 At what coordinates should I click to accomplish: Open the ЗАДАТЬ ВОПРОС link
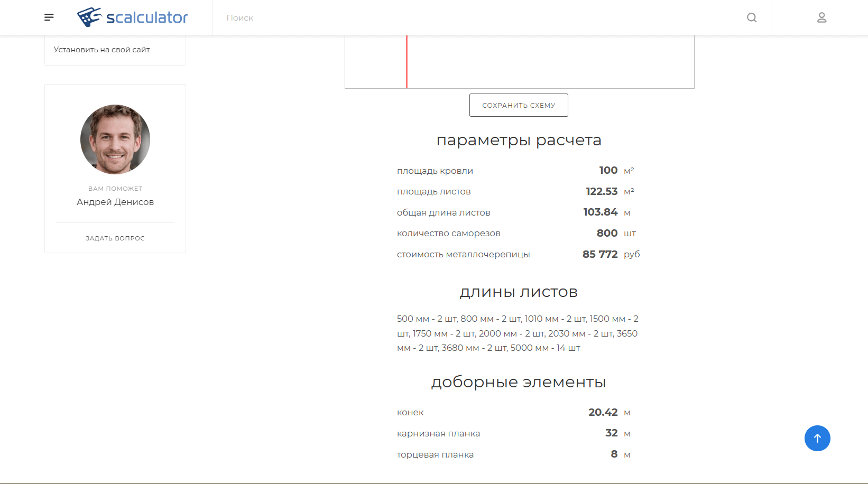pos(115,238)
